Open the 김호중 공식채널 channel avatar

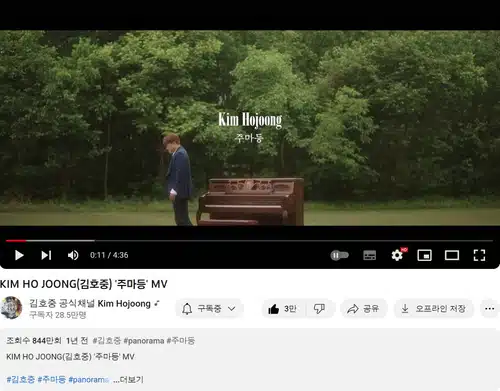tap(11, 308)
